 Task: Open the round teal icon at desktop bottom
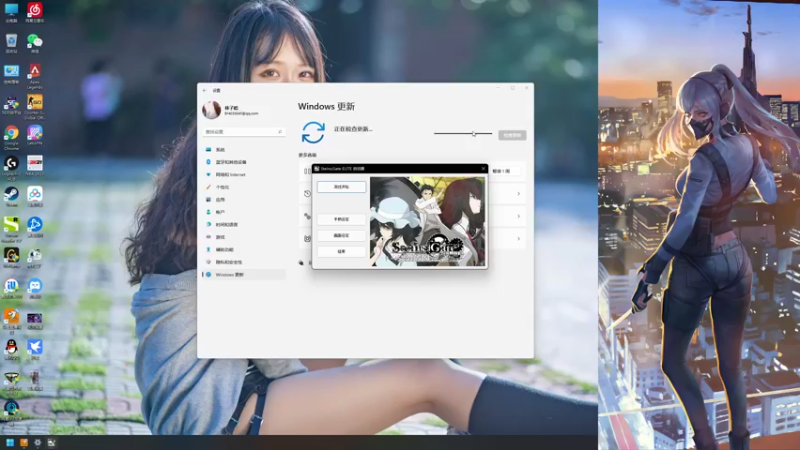coord(11,411)
